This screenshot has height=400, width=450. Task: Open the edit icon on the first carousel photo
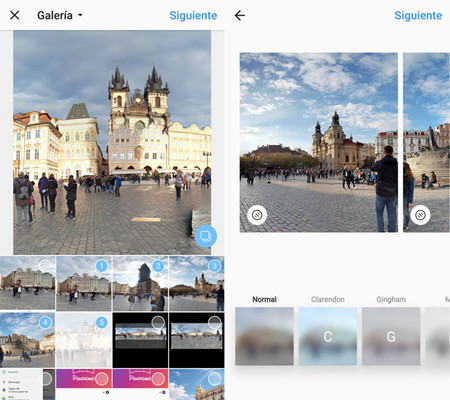click(257, 215)
